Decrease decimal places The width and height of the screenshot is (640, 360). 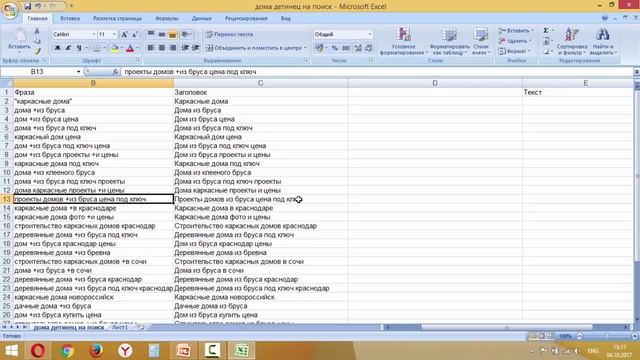pyautogui.click(x=369, y=48)
